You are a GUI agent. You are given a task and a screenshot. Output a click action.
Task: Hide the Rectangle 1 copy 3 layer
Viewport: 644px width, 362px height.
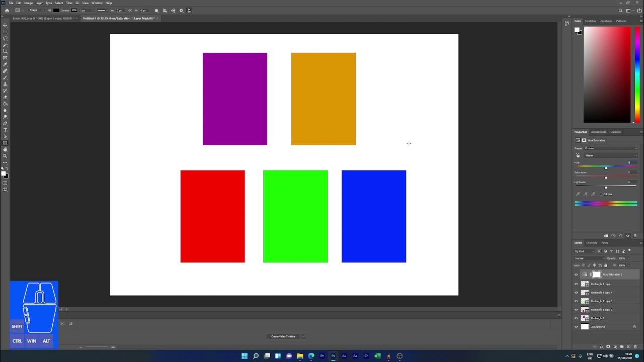pyautogui.click(x=576, y=301)
